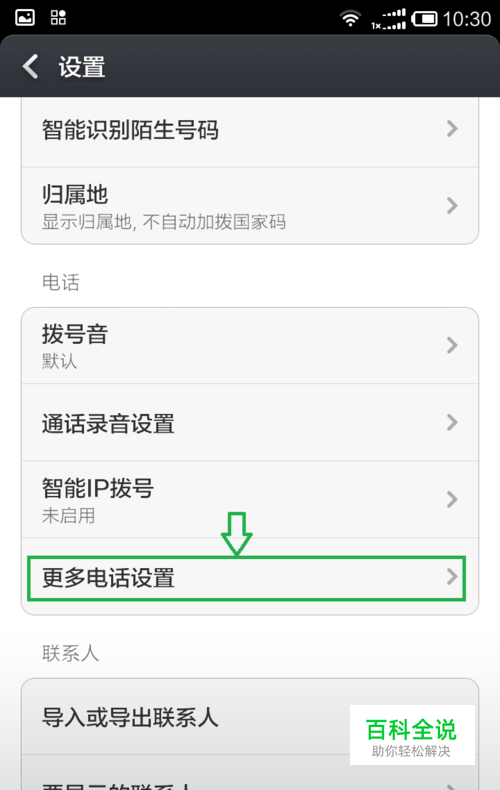Tap the battery indicator icon

tap(424, 19)
